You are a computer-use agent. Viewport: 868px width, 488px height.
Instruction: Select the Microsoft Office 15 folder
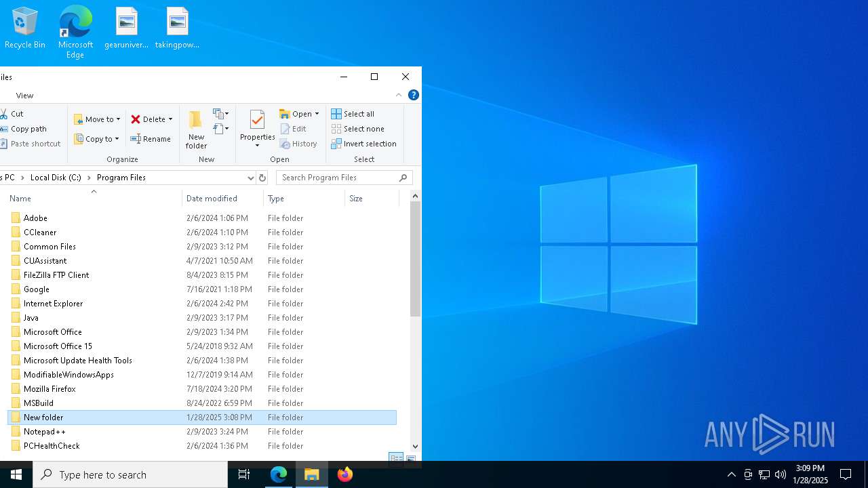tap(202, 346)
